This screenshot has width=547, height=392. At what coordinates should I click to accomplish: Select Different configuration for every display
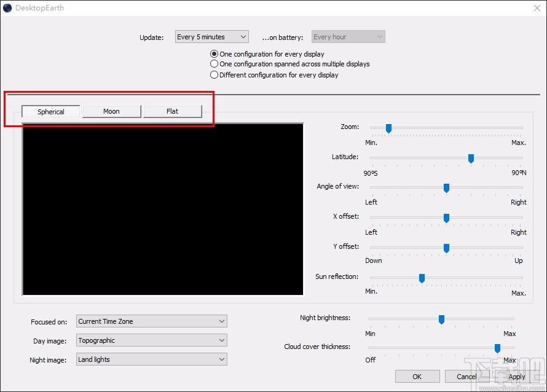pyautogui.click(x=274, y=75)
